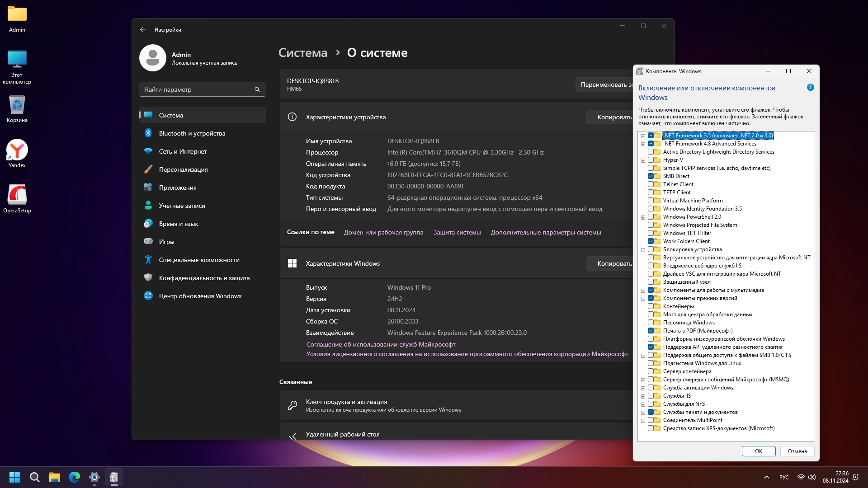Click the blue help question mark icon
Image resolution: width=868 pixels, height=488 pixels.
pos(810,87)
